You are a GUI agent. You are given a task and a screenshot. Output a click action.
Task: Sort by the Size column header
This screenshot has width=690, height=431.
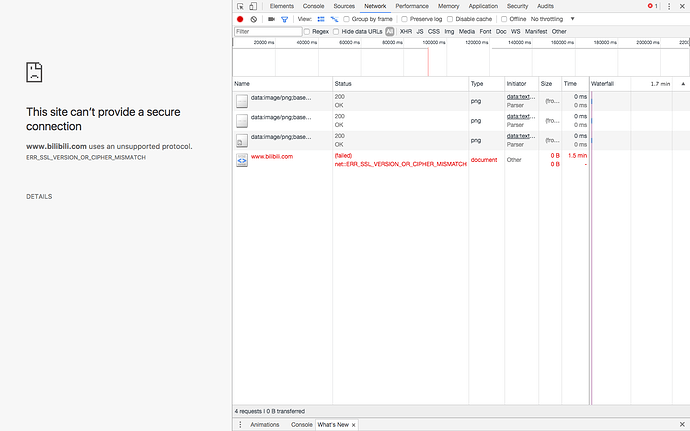click(x=550, y=84)
